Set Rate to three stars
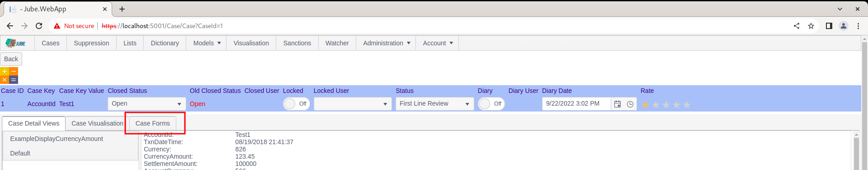The image size is (868, 170). tap(666, 105)
